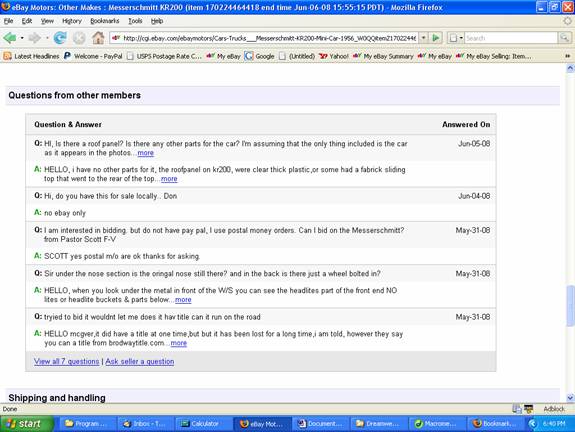Click the page scrollbar down arrow
Image resolution: width=575 pixels, height=432 pixels.
tap(570, 398)
